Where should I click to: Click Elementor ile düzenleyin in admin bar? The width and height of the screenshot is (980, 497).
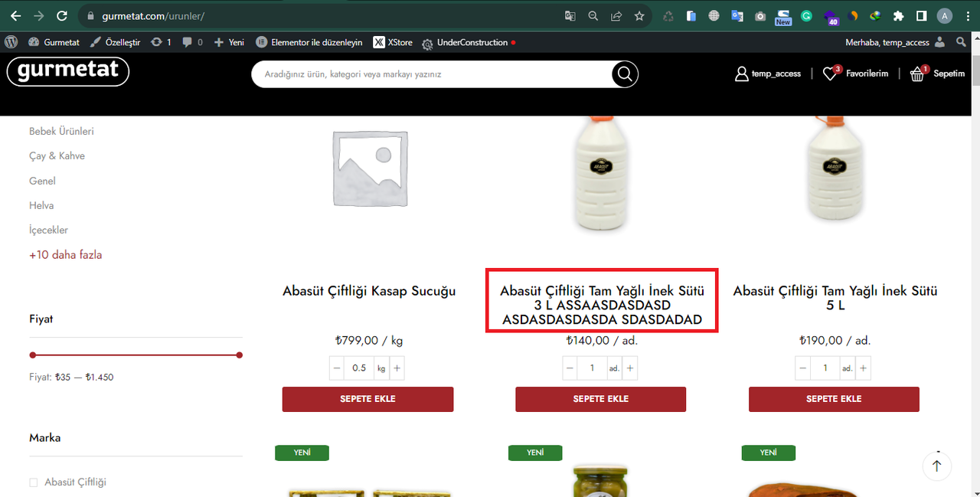point(309,42)
